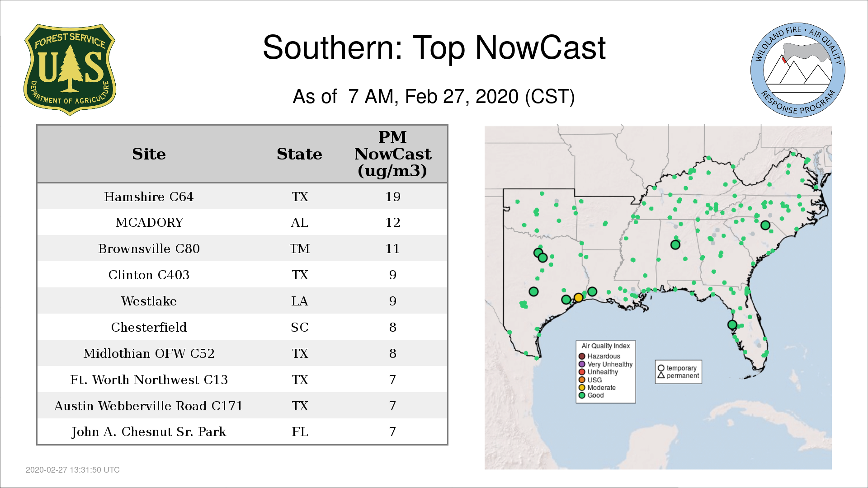Click the large green marker in Florida

[732, 324]
